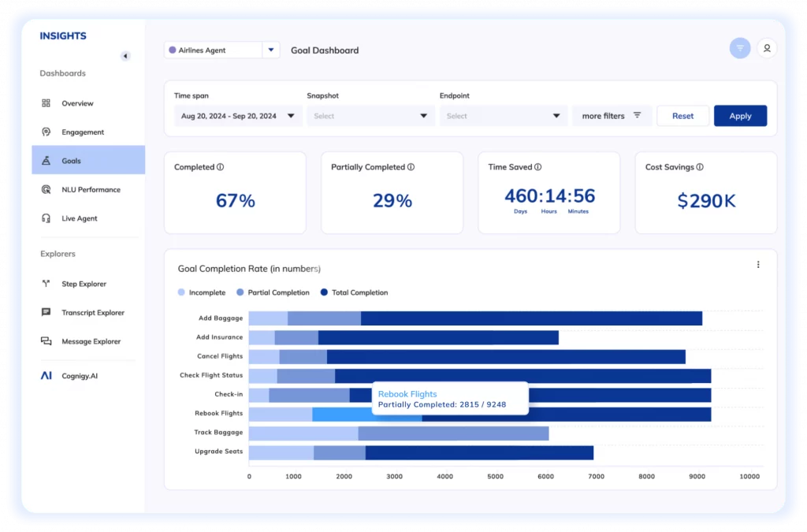Toggle the Partial Completion legend entry
The image size is (807, 532).
click(273, 292)
